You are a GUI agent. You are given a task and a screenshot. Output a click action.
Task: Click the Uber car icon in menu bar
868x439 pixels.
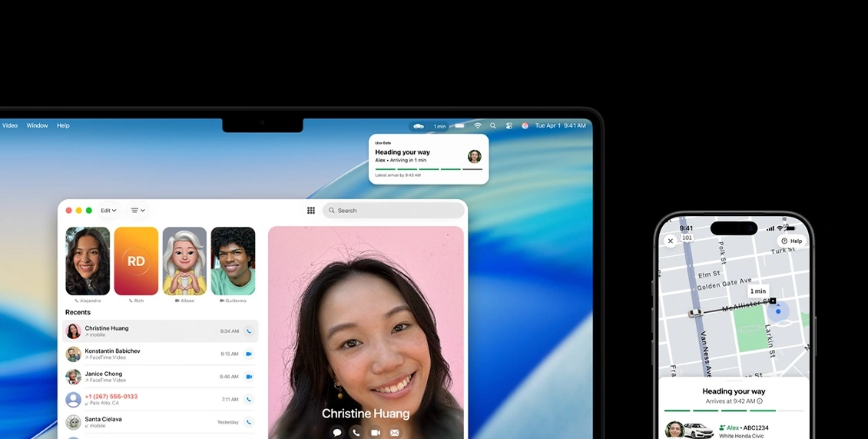pyautogui.click(x=419, y=126)
